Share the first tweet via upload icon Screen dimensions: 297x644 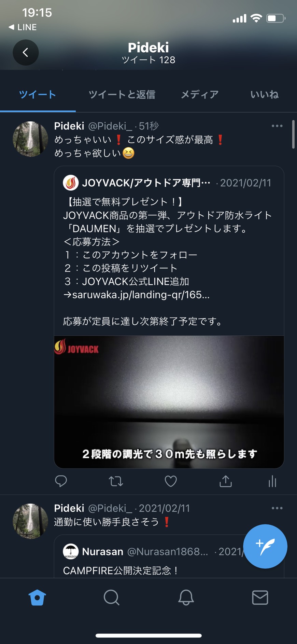click(x=226, y=481)
